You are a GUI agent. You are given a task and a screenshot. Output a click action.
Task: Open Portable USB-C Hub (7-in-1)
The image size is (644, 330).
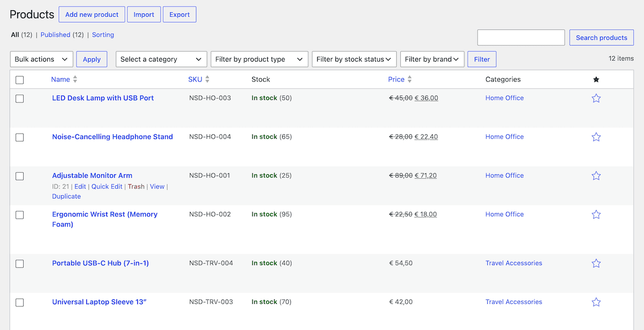(100, 263)
